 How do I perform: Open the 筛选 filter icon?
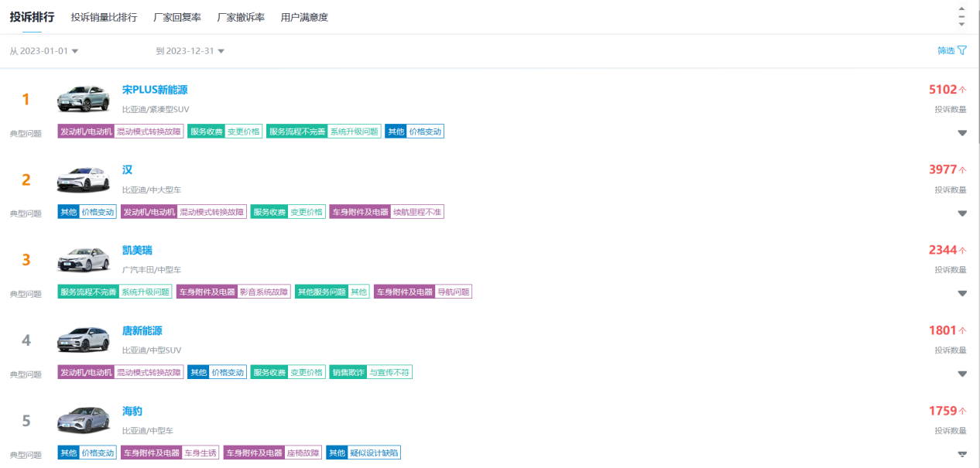coord(962,50)
